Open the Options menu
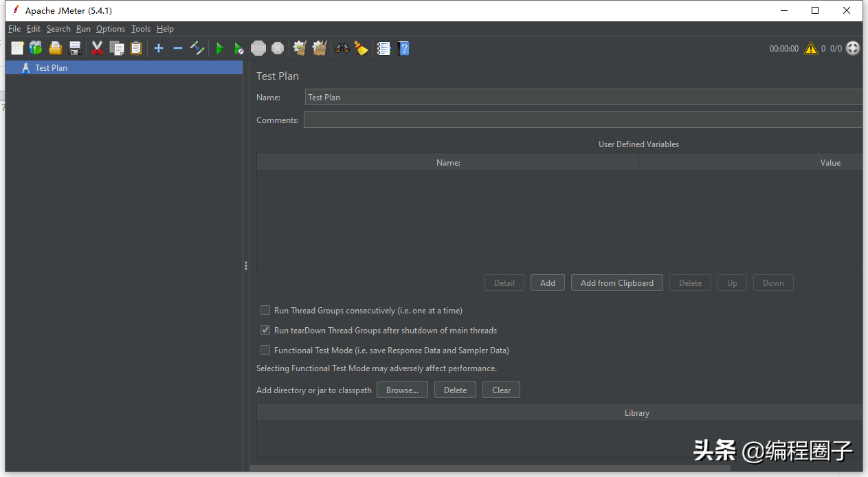This screenshot has width=868, height=477. pos(111,29)
